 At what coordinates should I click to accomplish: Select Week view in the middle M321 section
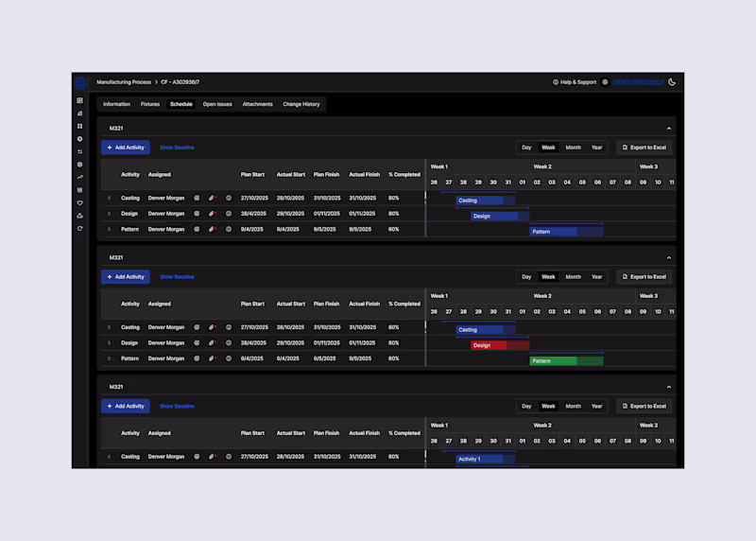[548, 277]
